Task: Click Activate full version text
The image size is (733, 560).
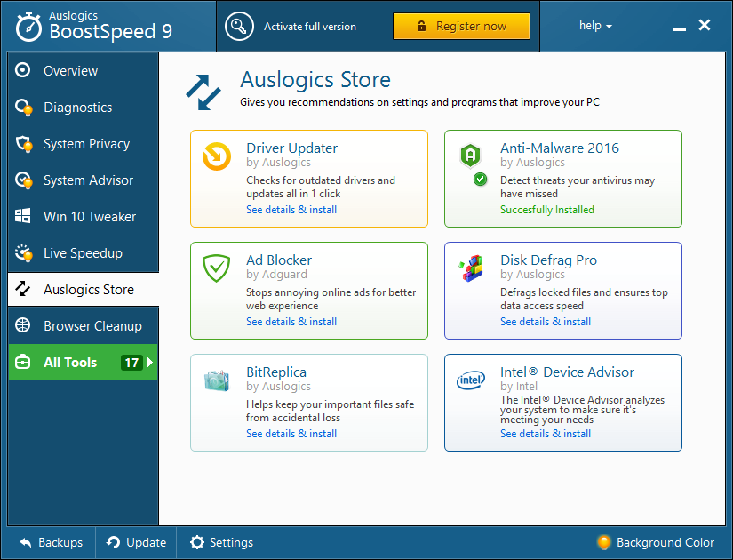Action: coord(309,27)
